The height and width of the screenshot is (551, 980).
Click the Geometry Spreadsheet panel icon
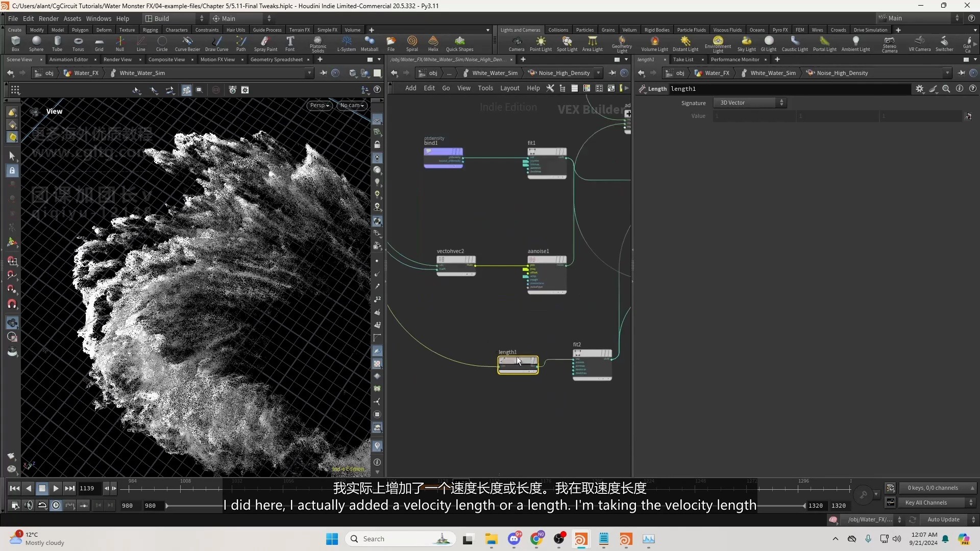tap(276, 59)
